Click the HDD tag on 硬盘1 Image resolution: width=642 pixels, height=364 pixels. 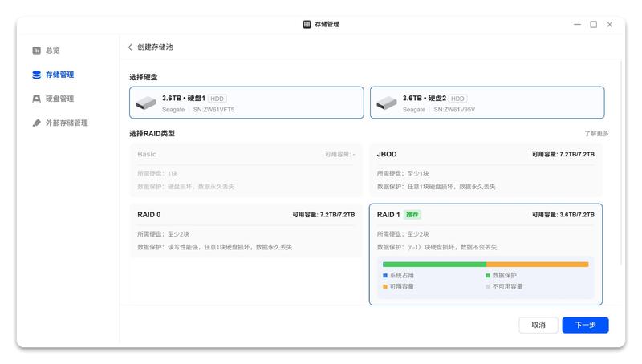[217, 99]
